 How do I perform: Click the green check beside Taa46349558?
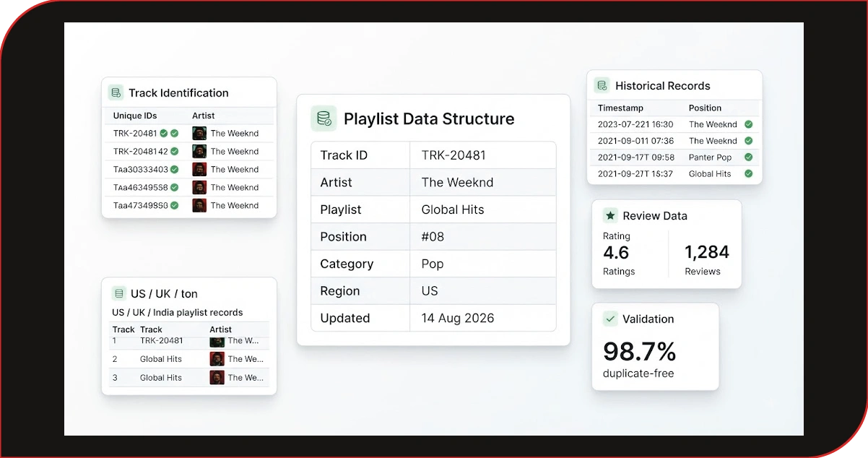coord(175,188)
